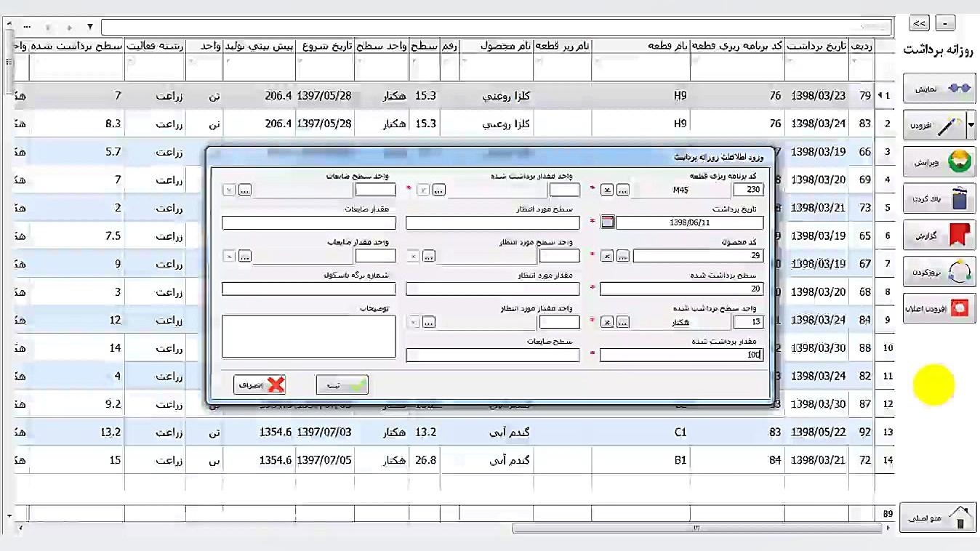Image resolution: width=980 pixels, height=551 pixels.
Task: Clear واحد سطح ضایعات with x button
Action: [229, 190]
